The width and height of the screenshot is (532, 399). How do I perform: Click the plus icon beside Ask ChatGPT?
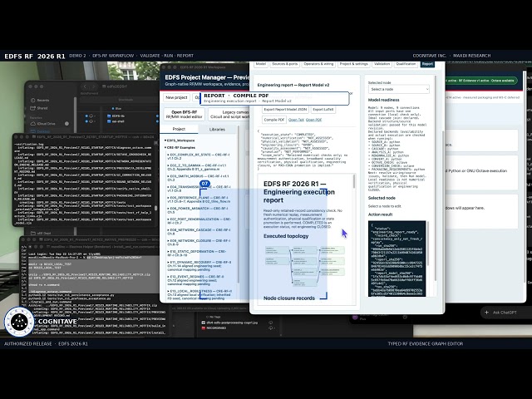pyautogui.click(x=486, y=313)
